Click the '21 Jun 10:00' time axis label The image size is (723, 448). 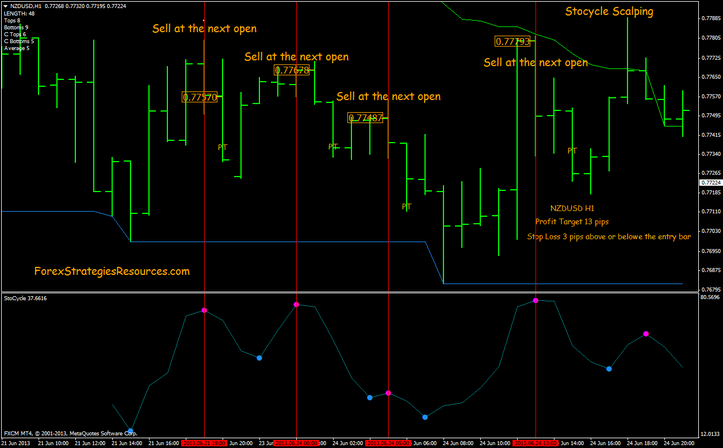coord(53,443)
